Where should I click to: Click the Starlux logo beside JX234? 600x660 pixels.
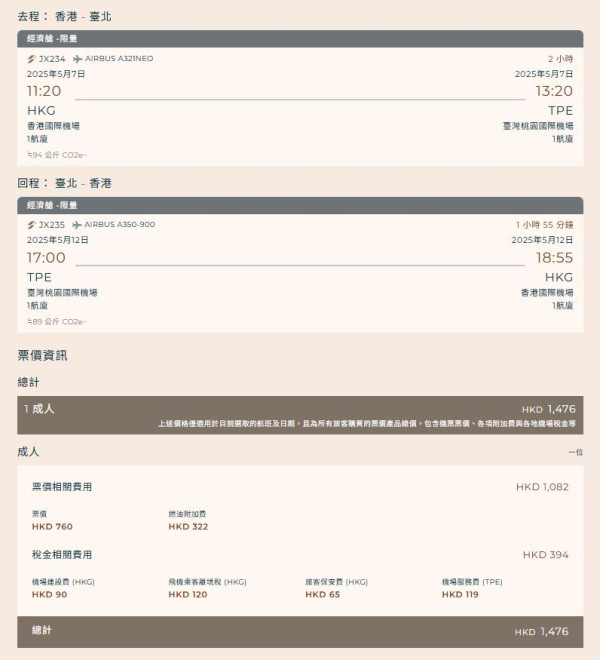(31, 59)
